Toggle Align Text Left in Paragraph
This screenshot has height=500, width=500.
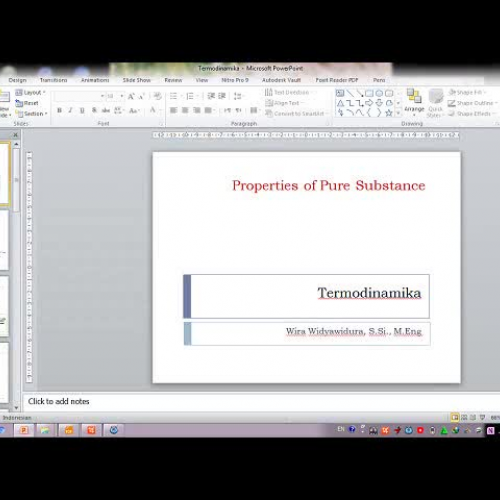point(173,110)
